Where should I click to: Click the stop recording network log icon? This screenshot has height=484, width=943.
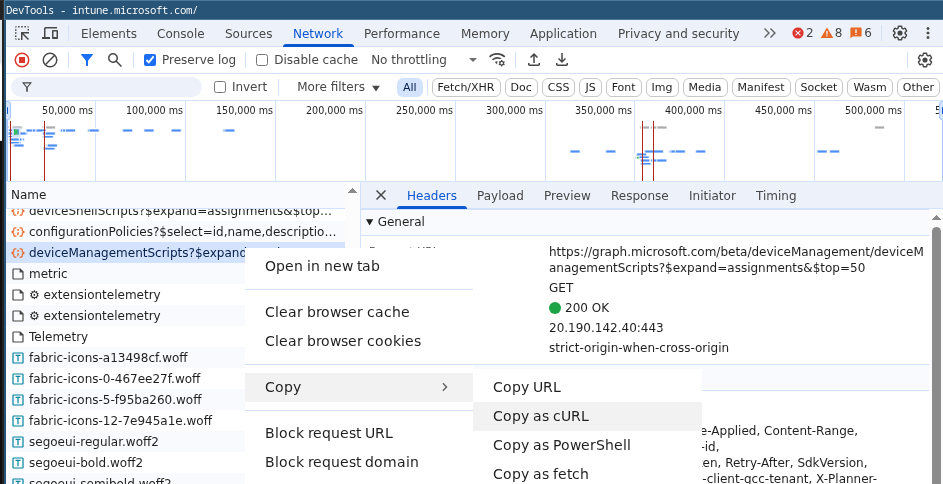[x=22, y=60]
